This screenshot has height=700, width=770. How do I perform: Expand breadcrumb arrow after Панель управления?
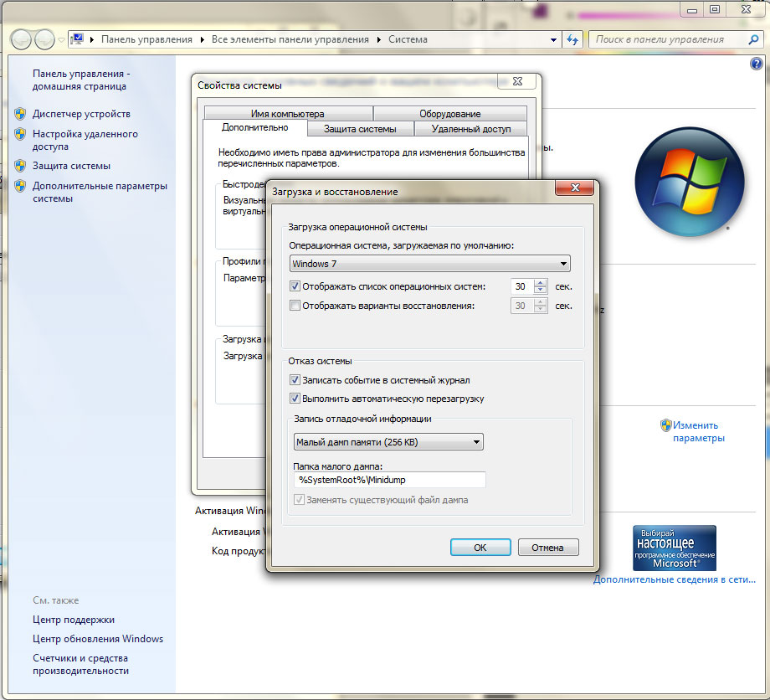click(203, 40)
